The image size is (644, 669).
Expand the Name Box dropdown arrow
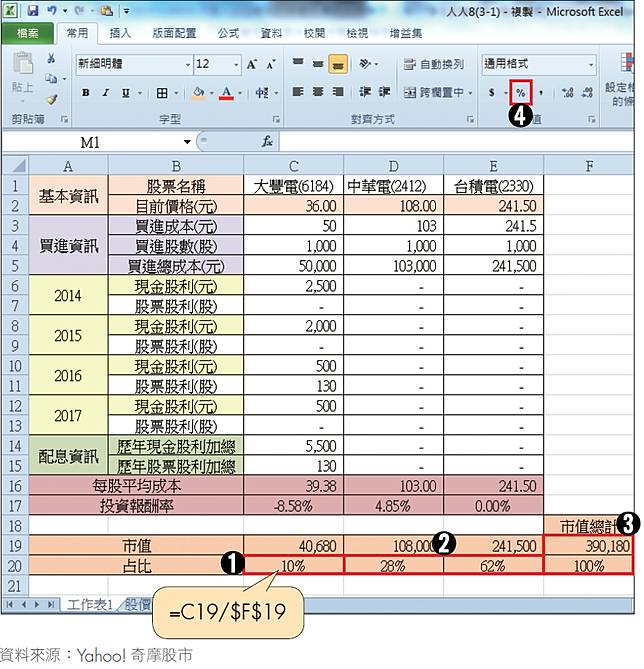[x=187, y=142]
